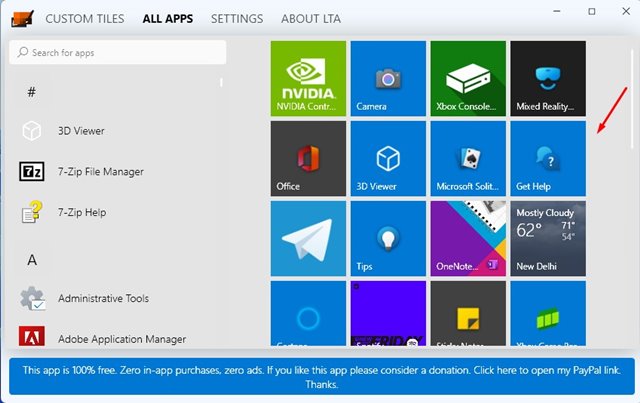Screen dimensions: 640x403
Task: Select the Camera app tile
Action: click(388, 78)
